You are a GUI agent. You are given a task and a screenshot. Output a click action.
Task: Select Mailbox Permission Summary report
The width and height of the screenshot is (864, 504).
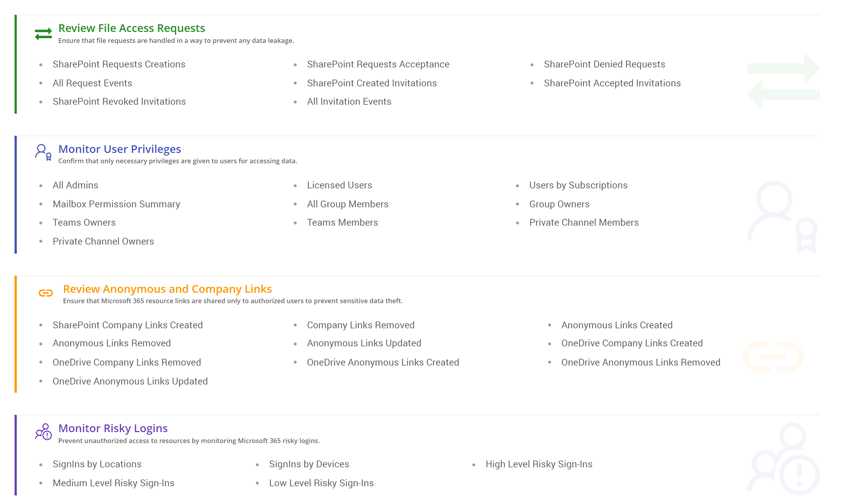(116, 204)
